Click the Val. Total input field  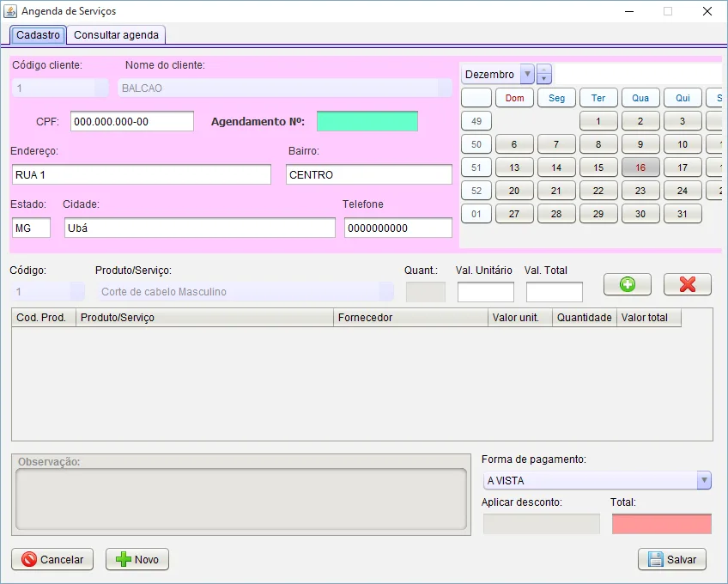[x=555, y=292]
